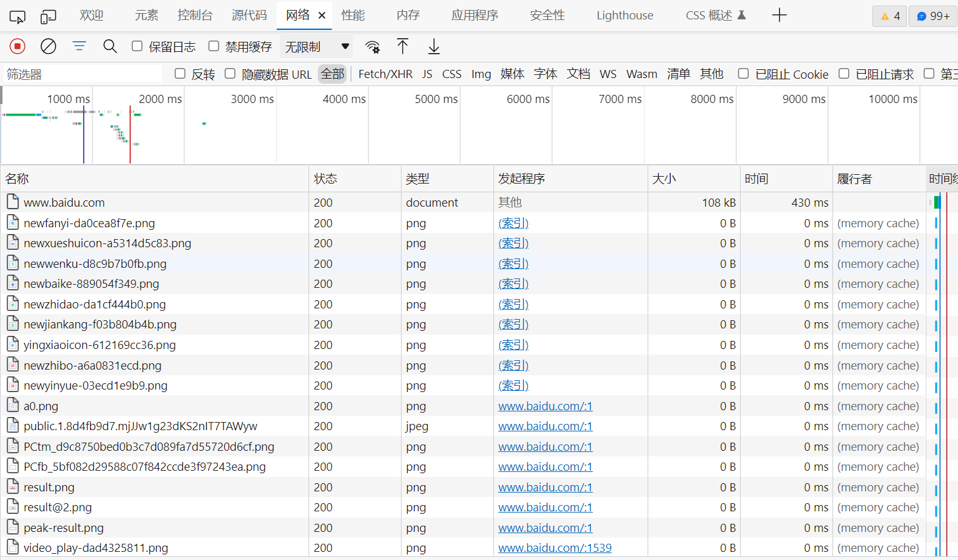The width and height of the screenshot is (958, 560).
Task: Click the image icon beside newzhibo-a6a0831ecd.png
Action: point(12,365)
